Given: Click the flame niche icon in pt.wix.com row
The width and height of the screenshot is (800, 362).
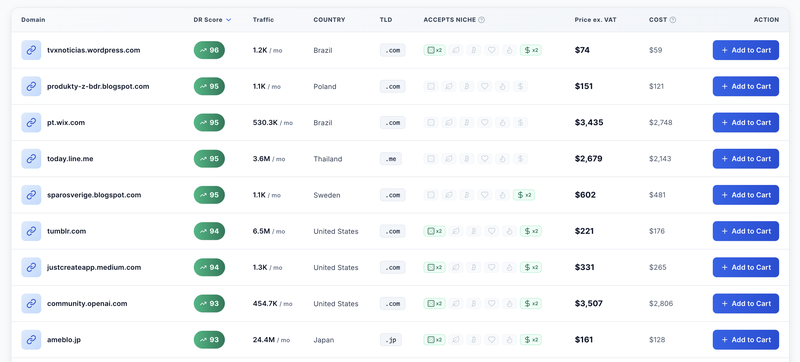Looking at the screenshot, I should point(502,122).
